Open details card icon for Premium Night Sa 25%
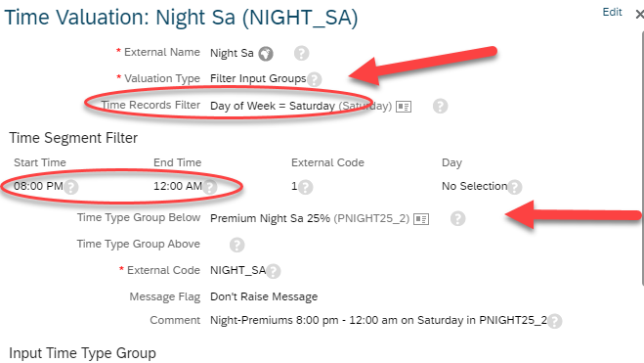The width and height of the screenshot is (644, 363). point(421,219)
